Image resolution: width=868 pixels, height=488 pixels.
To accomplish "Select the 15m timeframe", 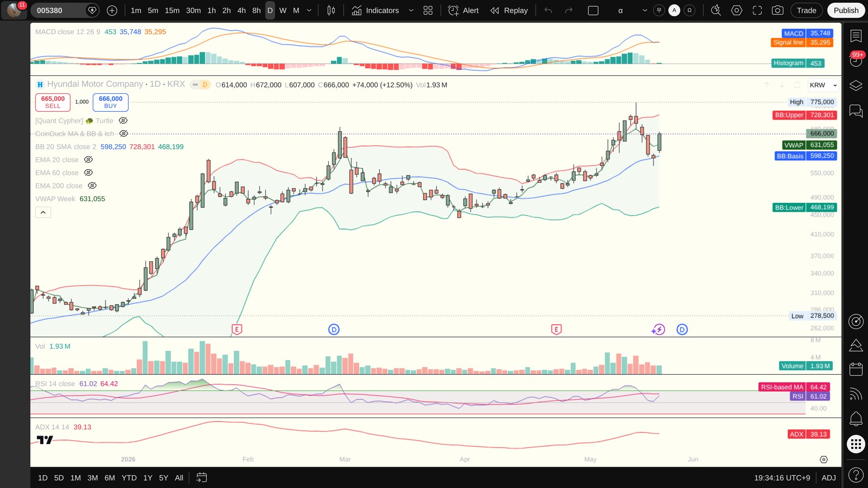I will pos(172,10).
